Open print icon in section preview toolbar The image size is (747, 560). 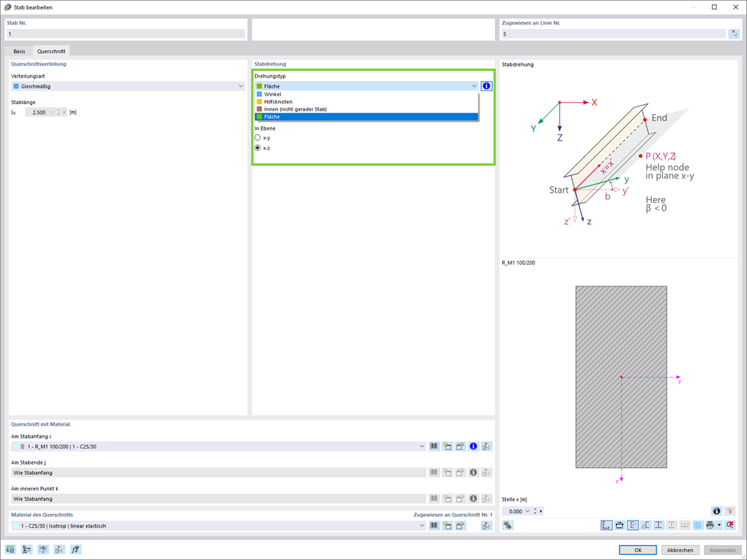[710, 526]
